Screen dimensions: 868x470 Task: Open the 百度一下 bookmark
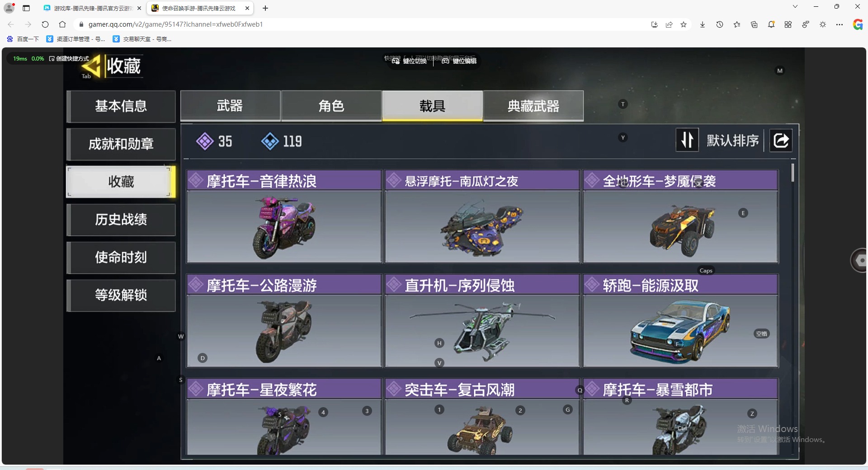23,39
